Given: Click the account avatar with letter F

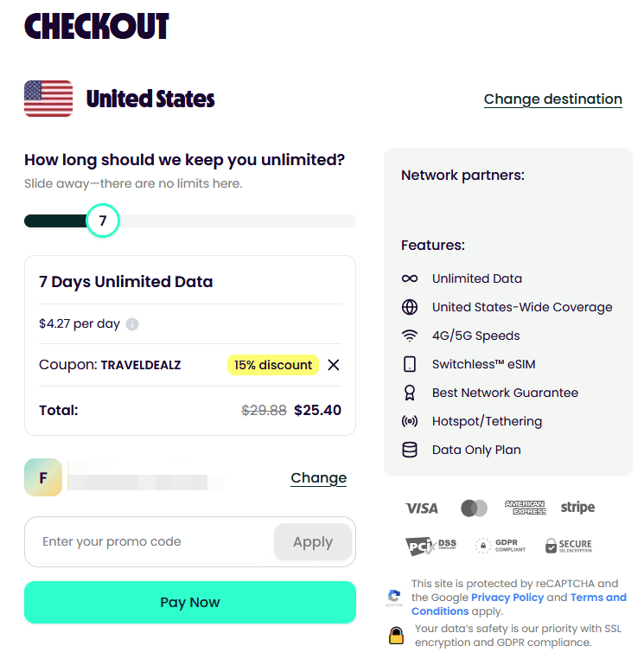Looking at the screenshot, I should 43,477.
